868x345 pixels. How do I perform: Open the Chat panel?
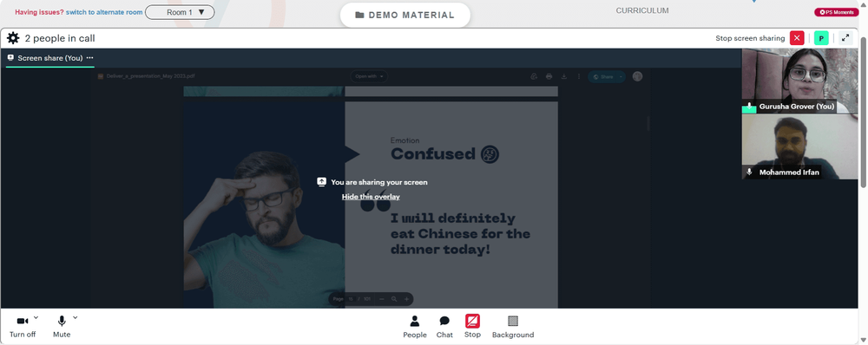point(444,326)
